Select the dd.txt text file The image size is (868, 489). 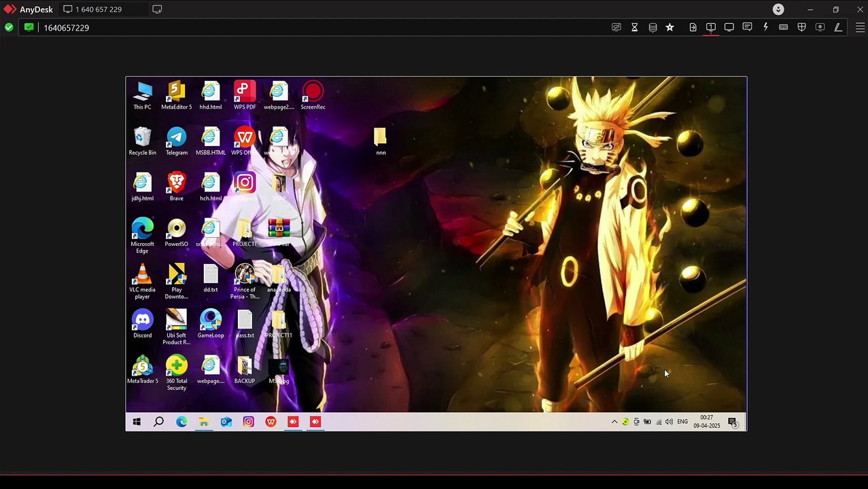point(211,278)
